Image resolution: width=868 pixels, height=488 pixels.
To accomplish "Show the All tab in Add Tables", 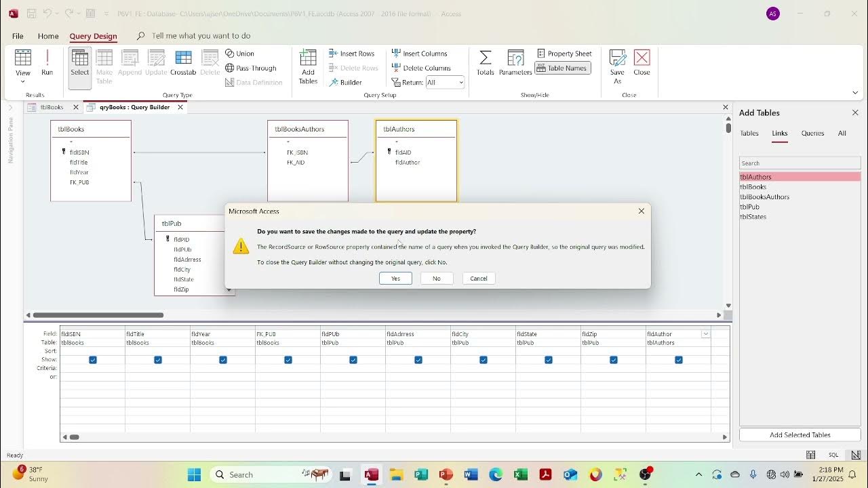I will click(x=842, y=134).
